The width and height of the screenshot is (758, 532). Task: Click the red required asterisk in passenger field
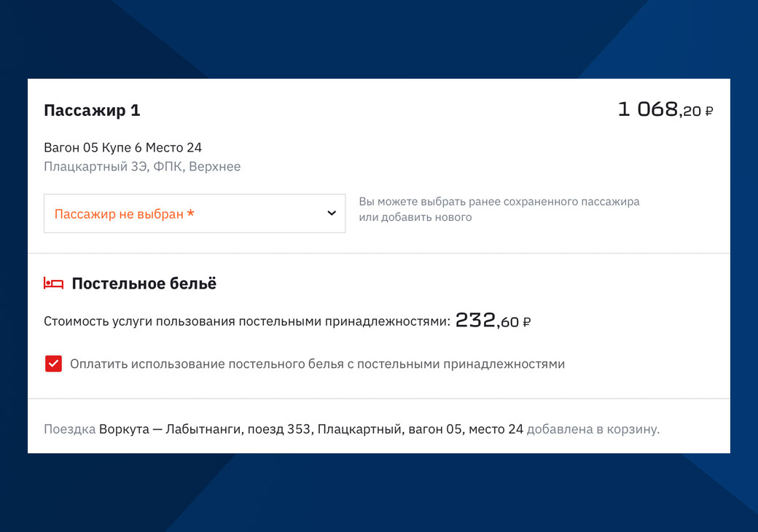point(190,213)
